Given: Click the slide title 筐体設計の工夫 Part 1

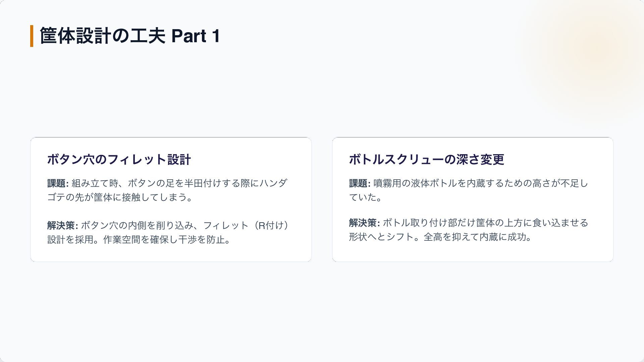Looking at the screenshot, I should 130,36.
